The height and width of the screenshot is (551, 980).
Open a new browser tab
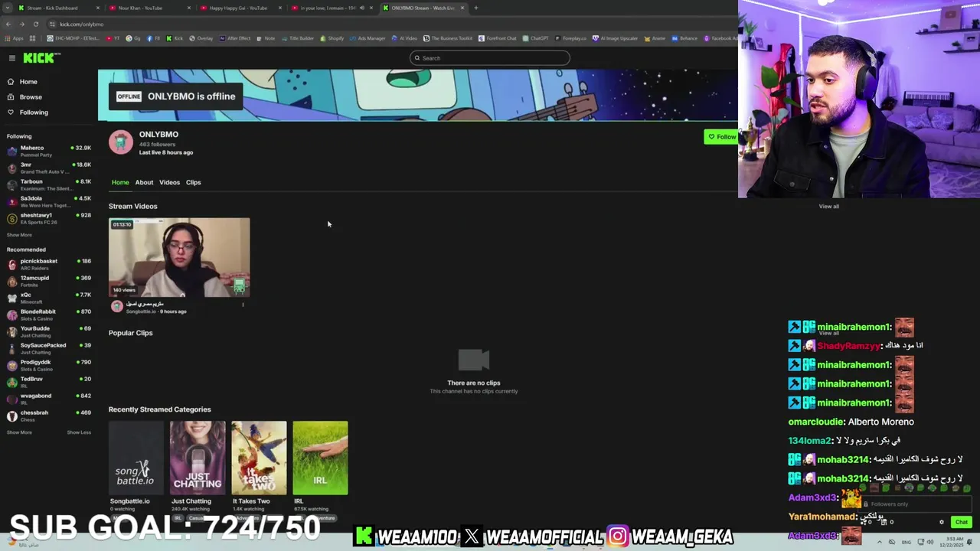475,8
